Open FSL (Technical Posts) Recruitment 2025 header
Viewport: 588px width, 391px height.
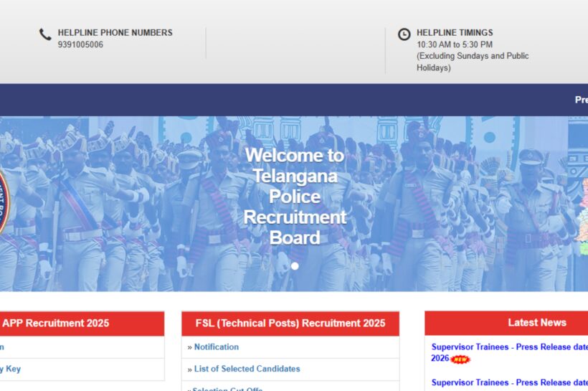click(290, 323)
